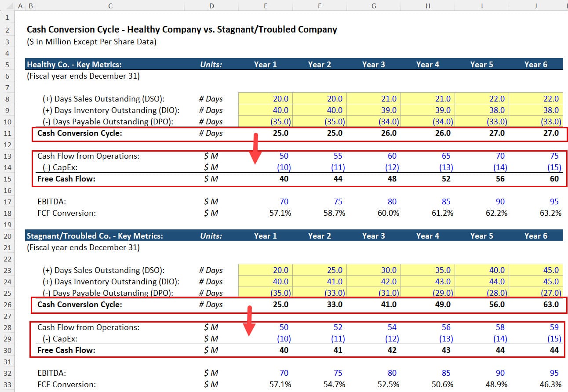This screenshot has width=568, height=392.
Task: Click the (Fiscal year ends December 31) cell
Action: click(74, 76)
